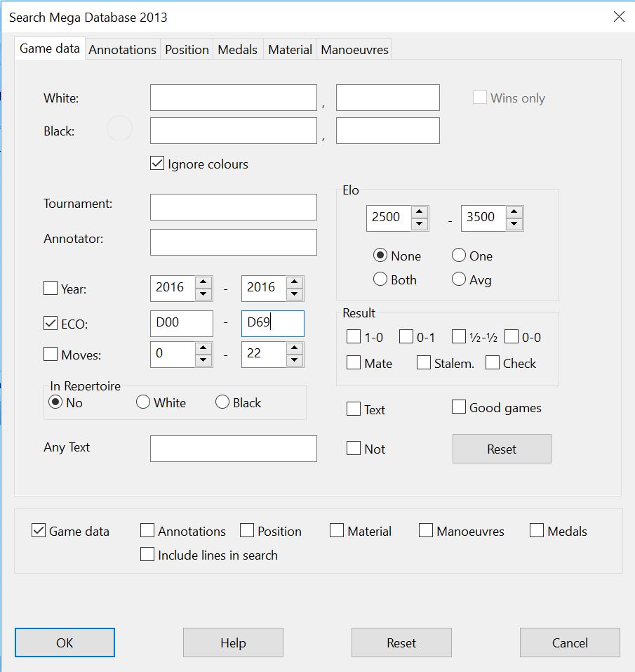The width and height of the screenshot is (635, 672).
Task: Check the ½-½ draw result checkbox
Action: tap(459, 337)
